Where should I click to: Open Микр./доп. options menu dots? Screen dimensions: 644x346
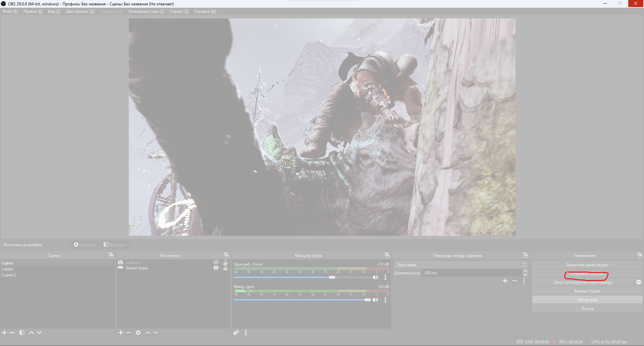click(385, 300)
